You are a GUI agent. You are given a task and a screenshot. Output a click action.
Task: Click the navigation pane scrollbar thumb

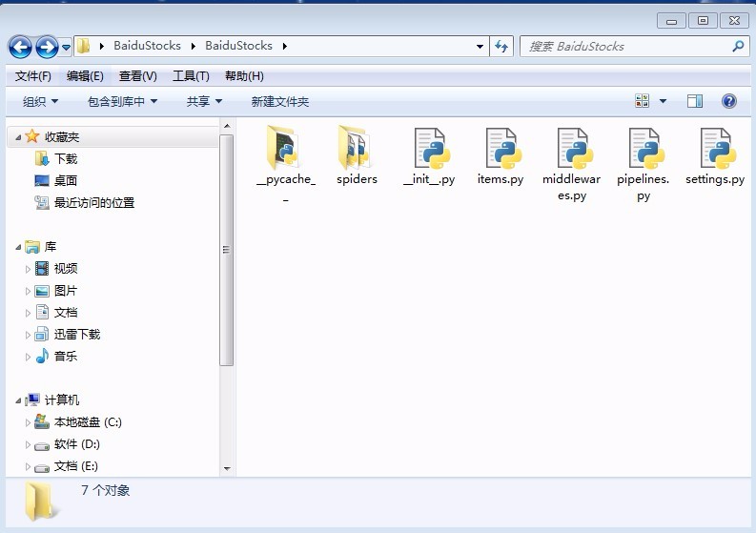[x=226, y=250]
